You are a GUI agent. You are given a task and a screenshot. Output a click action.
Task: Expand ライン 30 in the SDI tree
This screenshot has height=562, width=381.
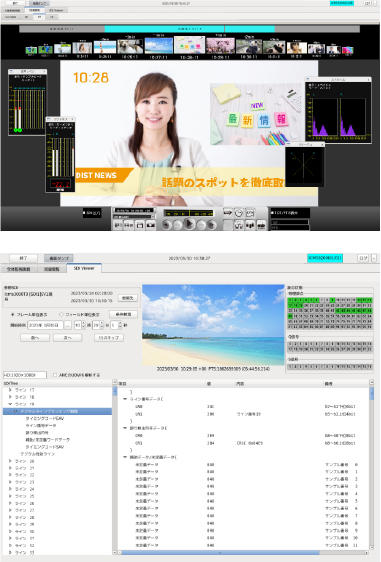coord(10,531)
